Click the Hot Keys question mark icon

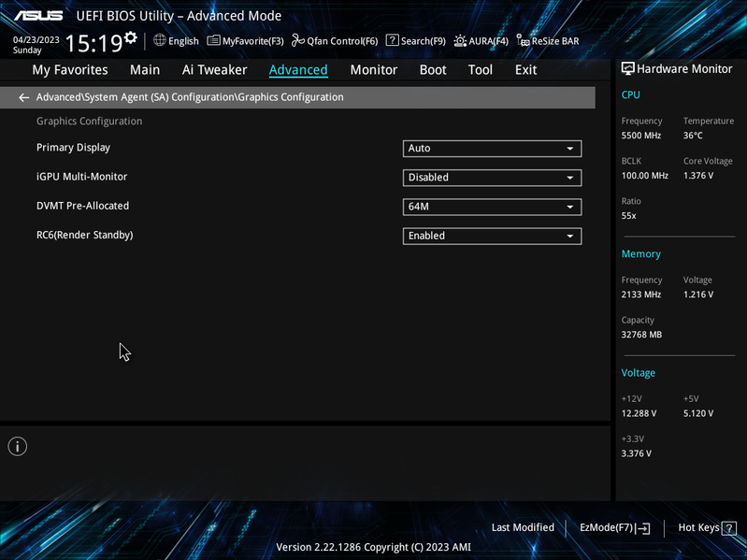tap(729, 528)
